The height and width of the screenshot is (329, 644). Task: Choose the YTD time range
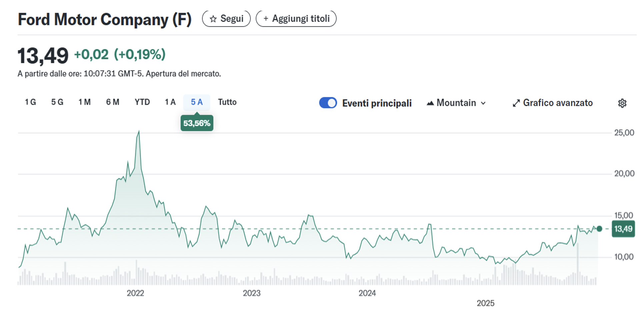[x=142, y=102]
